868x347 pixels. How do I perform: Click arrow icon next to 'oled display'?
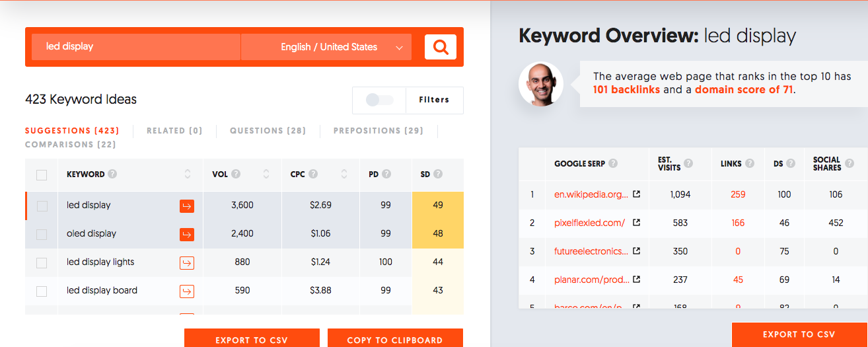tap(187, 235)
